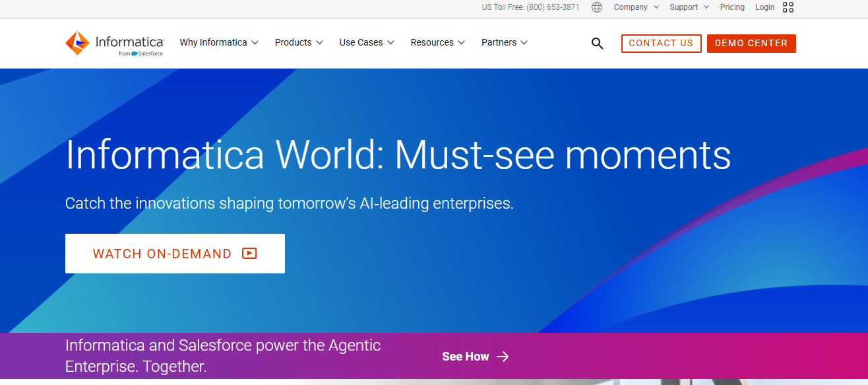This screenshot has height=385, width=868.
Task: Click play icon in Watch On-Demand button
Action: [x=249, y=253]
